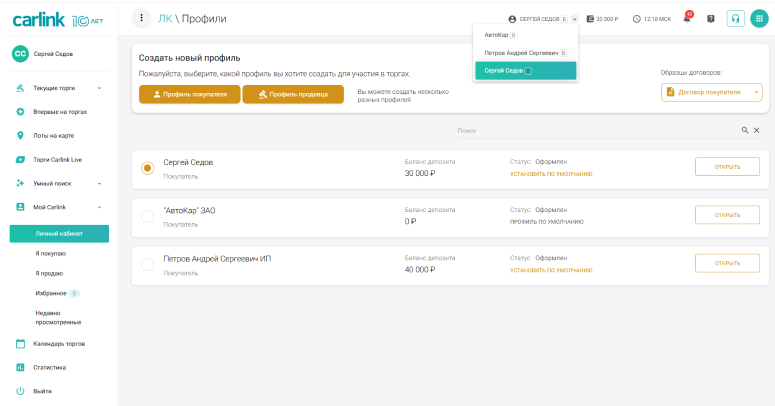Choose Петров Андрей Сергеевич in dropdown list

coord(521,53)
